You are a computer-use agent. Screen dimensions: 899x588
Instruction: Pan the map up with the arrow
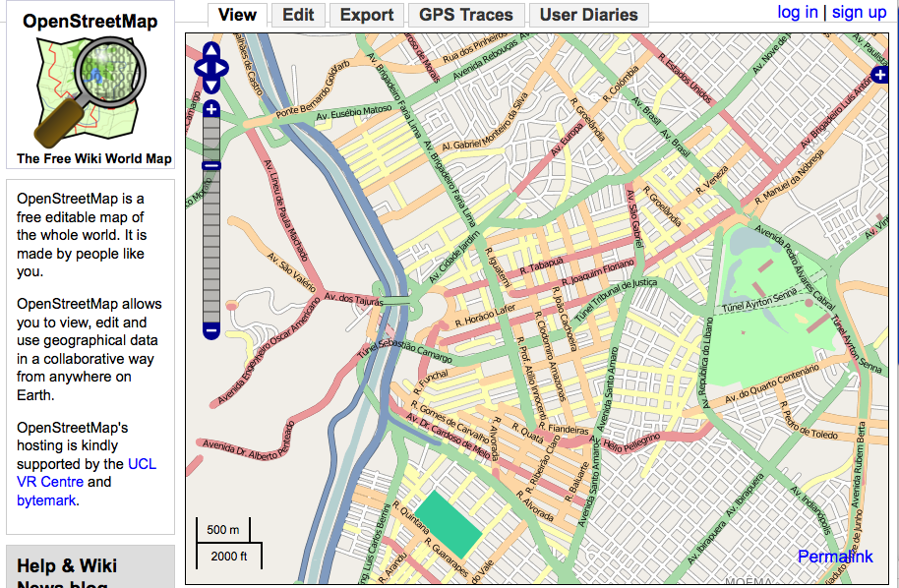click(x=211, y=50)
